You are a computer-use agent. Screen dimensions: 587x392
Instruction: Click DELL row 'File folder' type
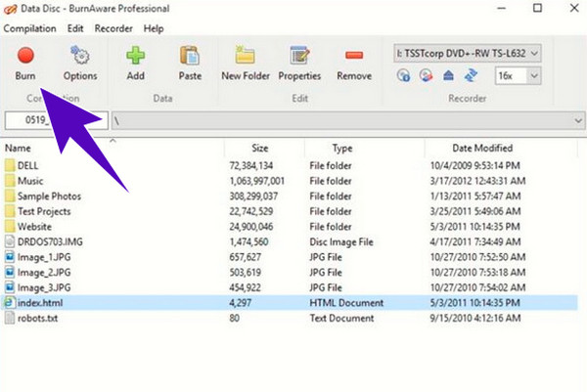coord(331,166)
